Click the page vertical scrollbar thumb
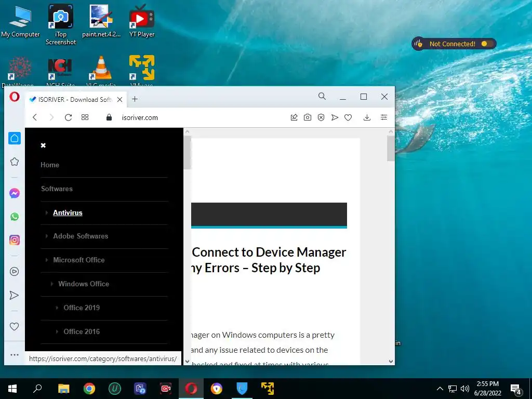The image size is (532, 399). [391, 148]
